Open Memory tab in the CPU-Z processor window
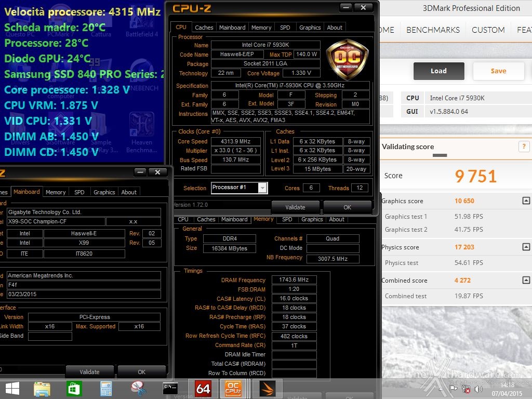Screen dimensions: 532x399 point(261,28)
